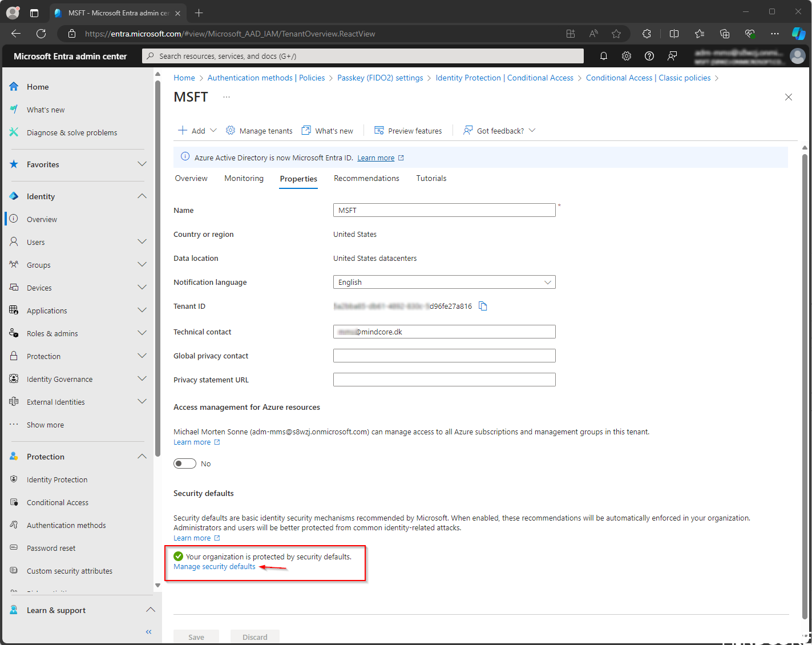Image resolution: width=812 pixels, height=645 pixels.
Task: Open Conditional Access in sidebar
Action: tap(58, 502)
